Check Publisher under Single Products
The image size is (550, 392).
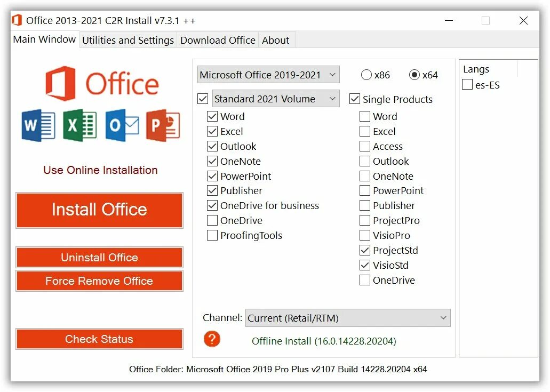pyautogui.click(x=365, y=205)
